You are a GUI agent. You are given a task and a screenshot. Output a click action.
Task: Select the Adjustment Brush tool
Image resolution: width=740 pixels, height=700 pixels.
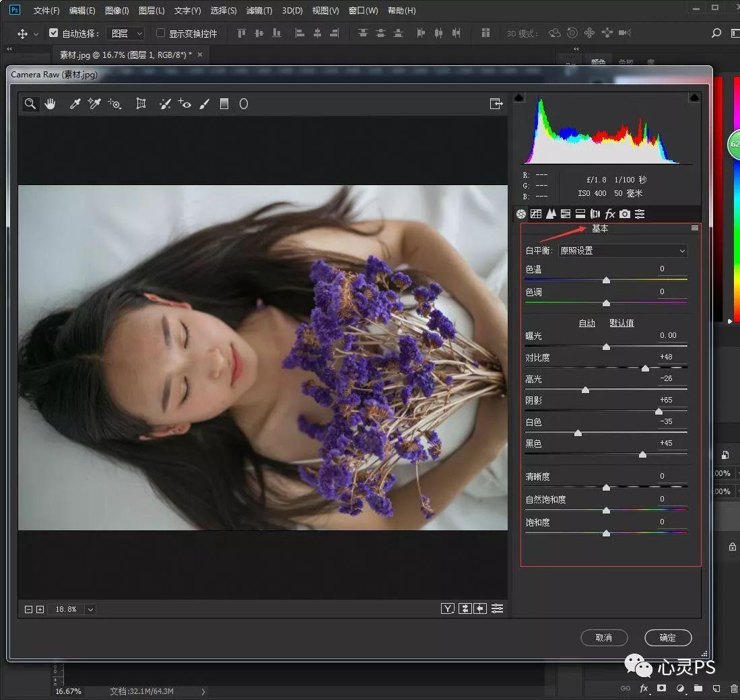205,104
